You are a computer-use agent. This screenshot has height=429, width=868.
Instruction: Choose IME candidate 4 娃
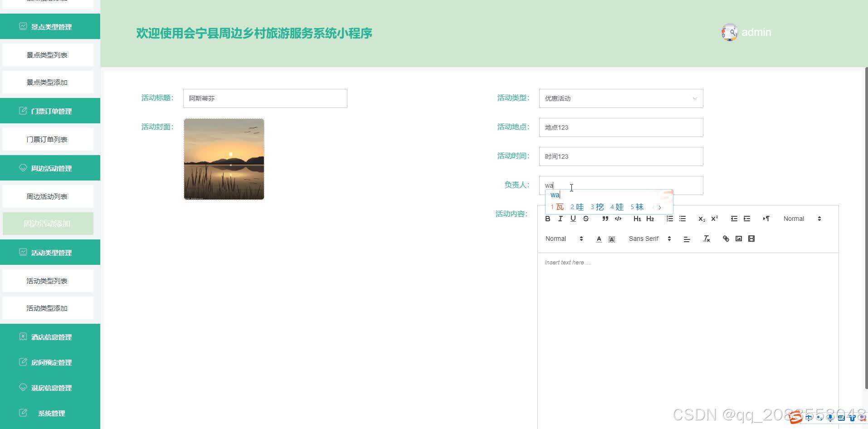(x=617, y=207)
